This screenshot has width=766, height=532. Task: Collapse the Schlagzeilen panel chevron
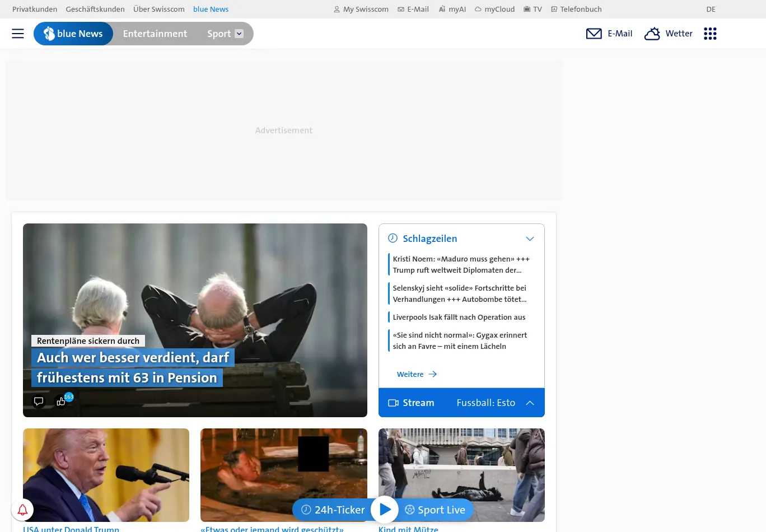coord(530,238)
